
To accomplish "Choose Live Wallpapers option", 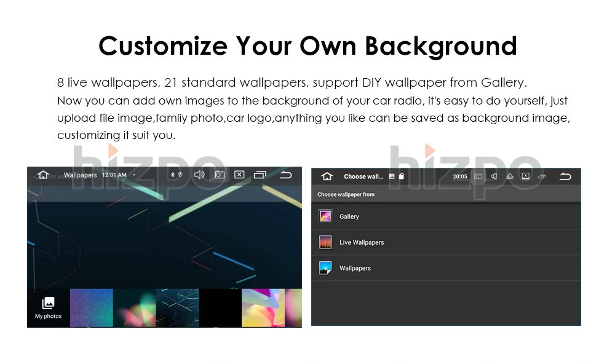I will pos(446,242).
